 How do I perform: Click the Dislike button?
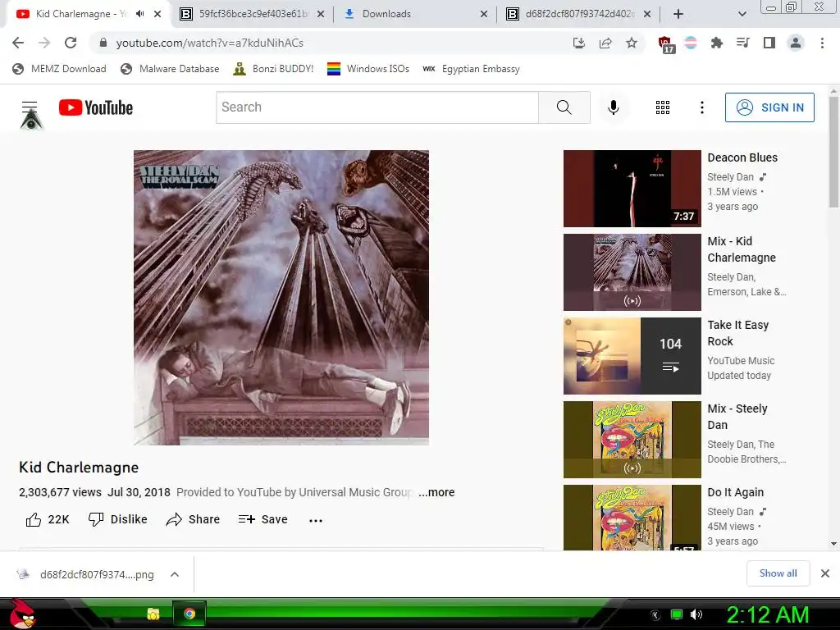pyautogui.click(x=118, y=519)
